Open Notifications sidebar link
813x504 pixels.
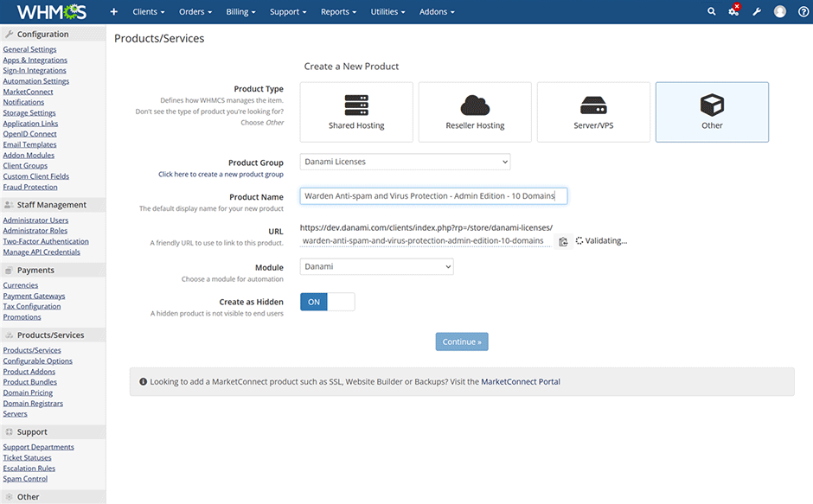(x=23, y=102)
